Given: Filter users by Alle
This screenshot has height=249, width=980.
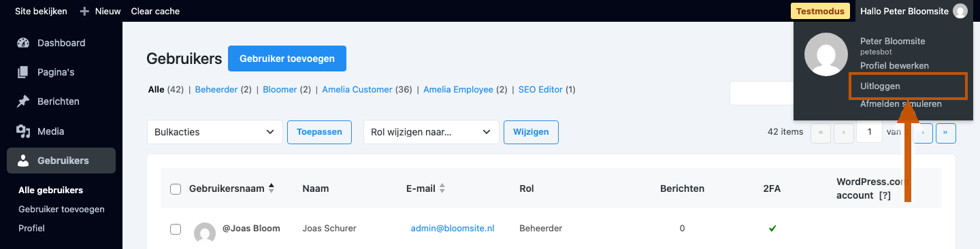Looking at the screenshot, I should (x=156, y=89).
